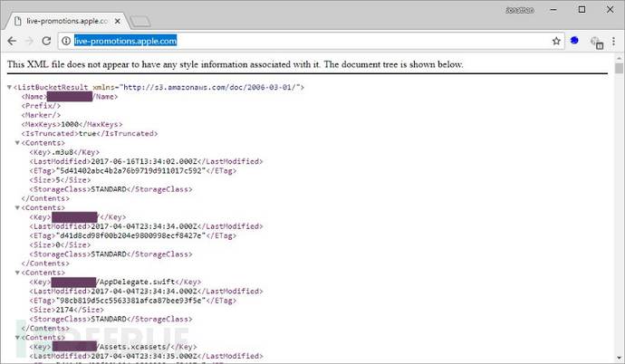Click the Jonathan profile button
This screenshot has width=625, height=364.
pyautogui.click(x=520, y=10)
